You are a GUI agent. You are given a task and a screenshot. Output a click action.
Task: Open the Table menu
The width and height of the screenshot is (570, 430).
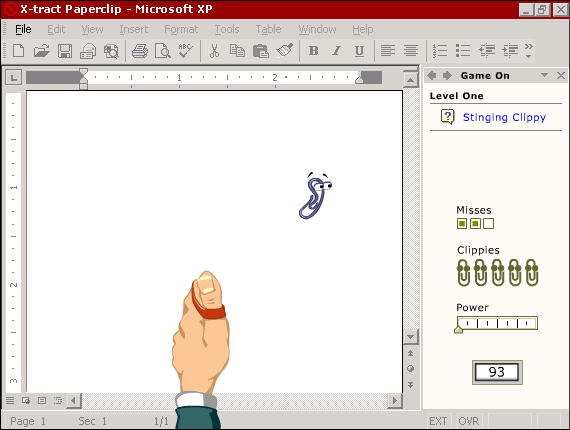pos(268,29)
